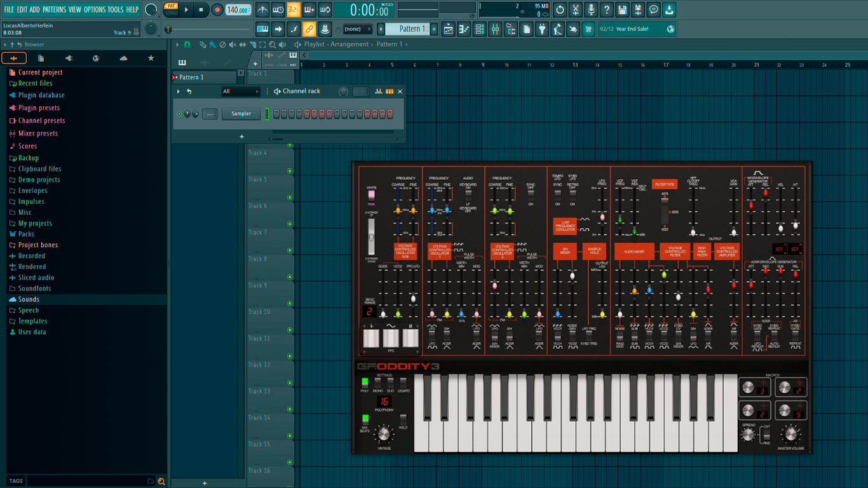Viewport: 868px width, 488px height.
Task: Click the one-click audio recording microphone icon
Action: point(591,10)
